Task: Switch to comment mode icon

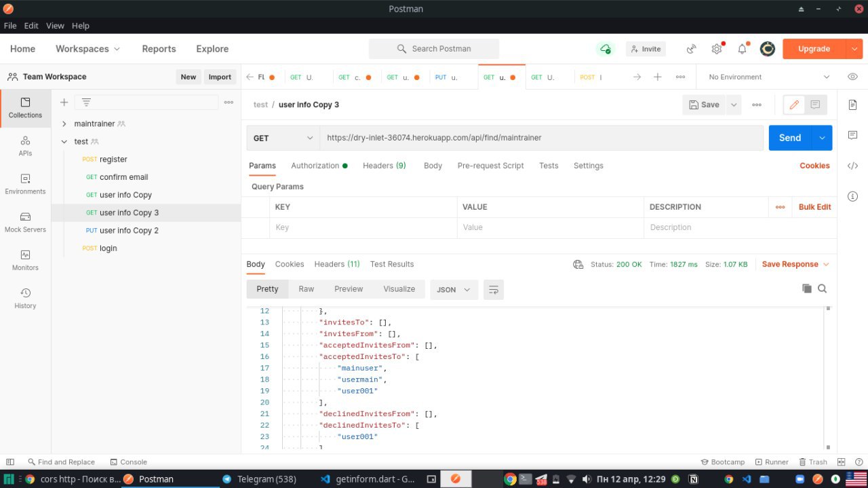Action: (815, 105)
